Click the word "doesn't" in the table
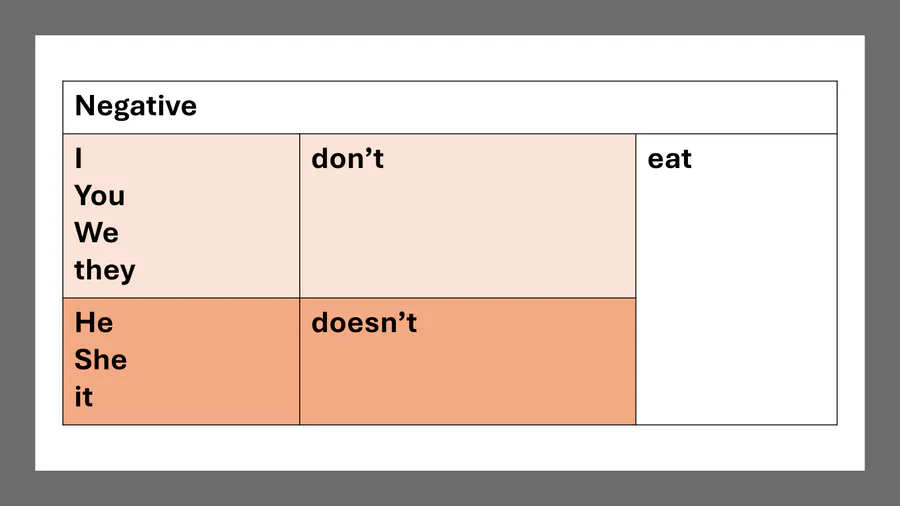The image size is (900, 506). pos(364,323)
